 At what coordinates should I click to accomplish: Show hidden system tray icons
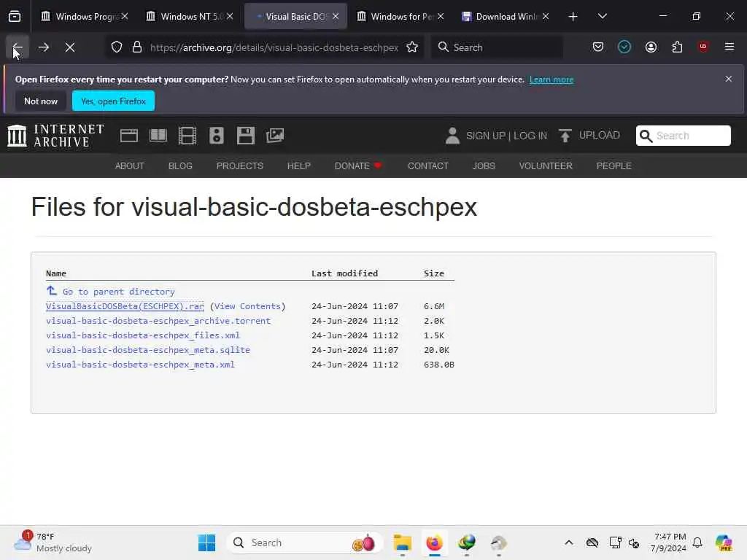568,542
